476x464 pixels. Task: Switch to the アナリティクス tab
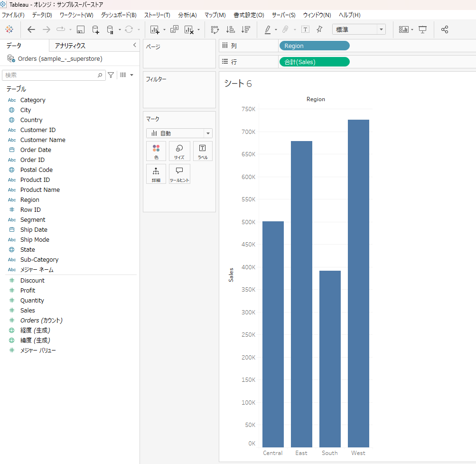[70, 46]
